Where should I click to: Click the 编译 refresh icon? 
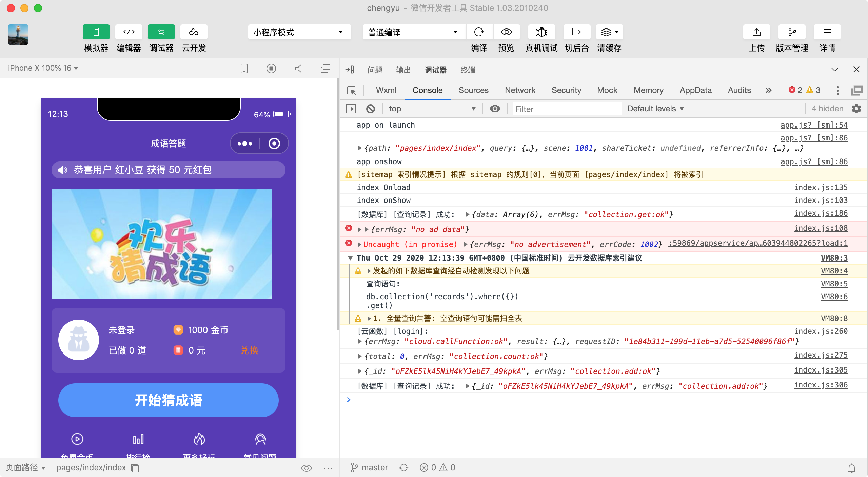[479, 32]
